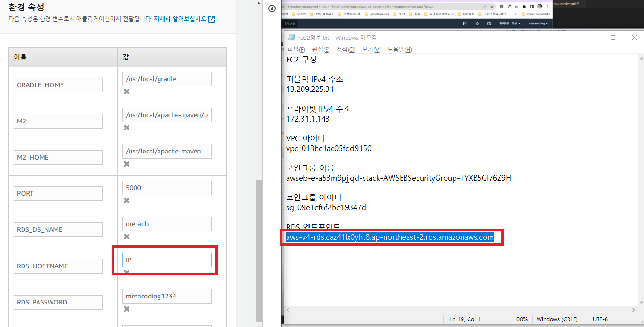644x327 pixels.
Task: Click the share page icon in address bar
Action: tap(484, 7)
